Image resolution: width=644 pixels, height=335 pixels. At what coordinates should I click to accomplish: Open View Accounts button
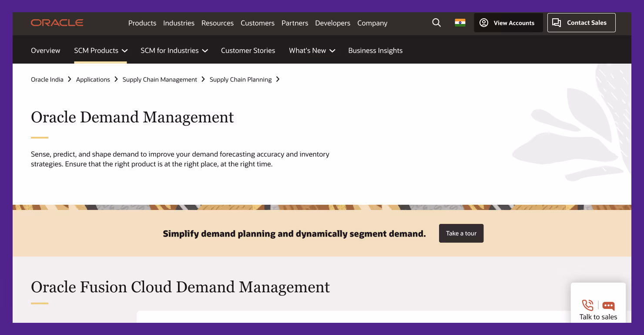(508, 23)
